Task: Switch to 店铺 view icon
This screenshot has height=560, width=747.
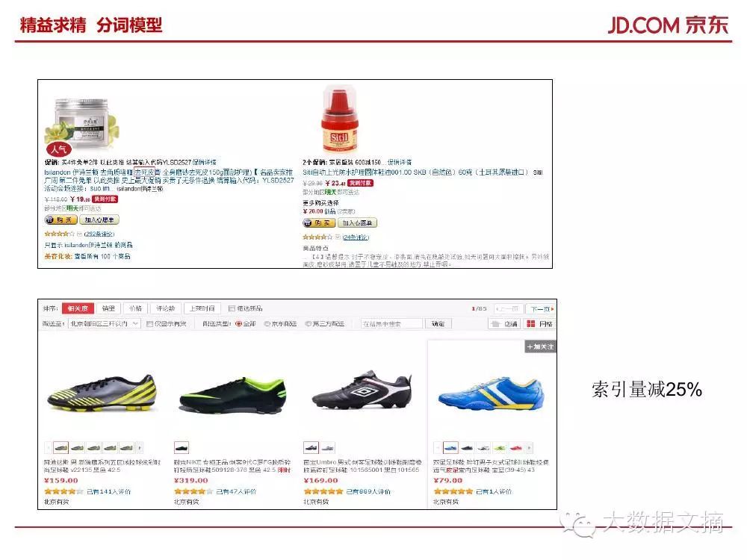Action: click(x=505, y=324)
